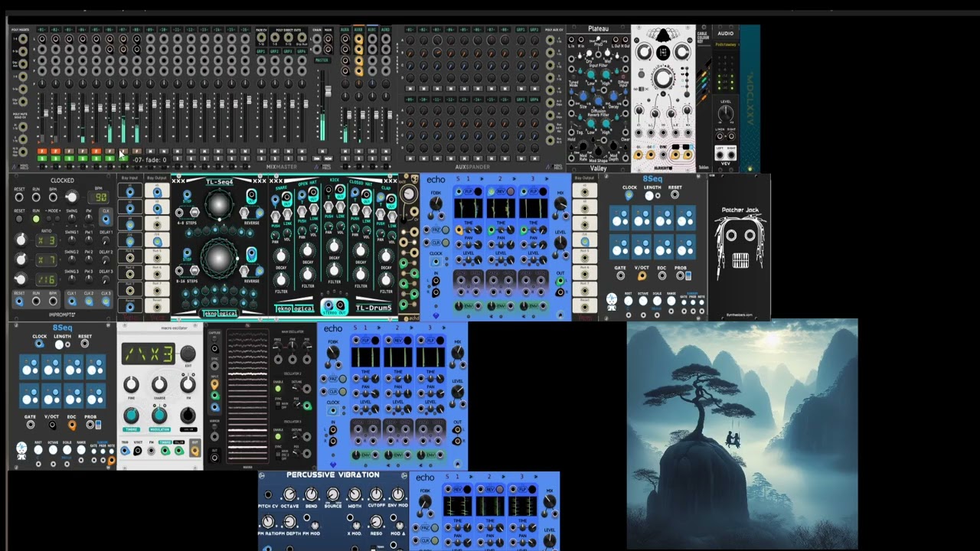
Task: Toggle Oscillator 2 ENABLE on wave oscillator
Action: point(278,389)
